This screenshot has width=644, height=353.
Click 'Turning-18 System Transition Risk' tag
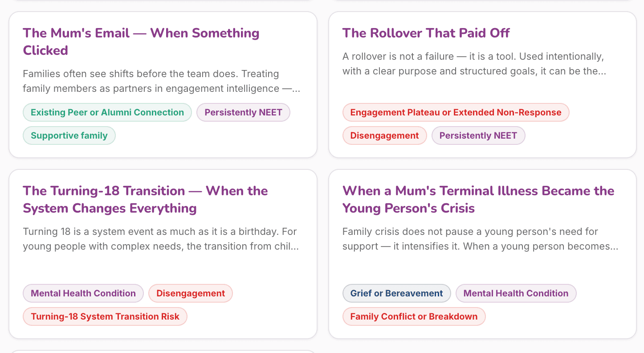tap(105, 316)
